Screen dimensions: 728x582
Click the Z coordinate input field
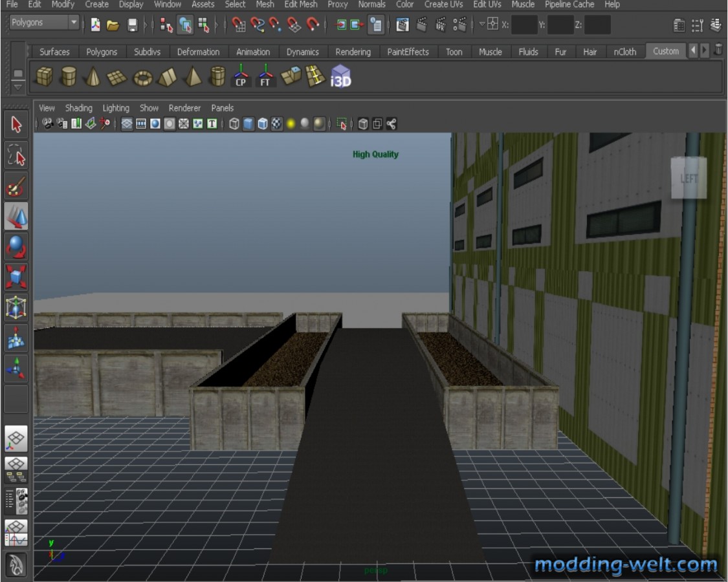point(597,25)
